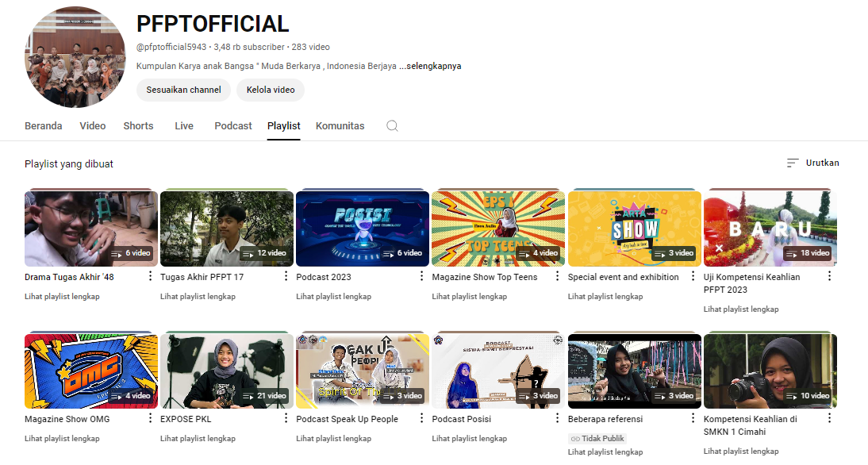This screenshot has width=868, height=465.
Task: Click the Podcast 2023 playlist title
Action: [x=323, y=277]
